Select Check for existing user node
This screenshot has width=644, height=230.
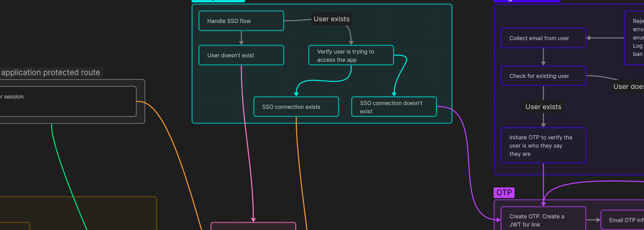[x=543, y=76]
